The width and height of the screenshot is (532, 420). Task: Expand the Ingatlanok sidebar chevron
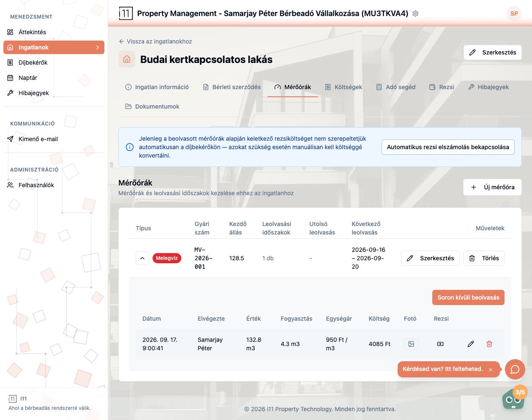98,47
